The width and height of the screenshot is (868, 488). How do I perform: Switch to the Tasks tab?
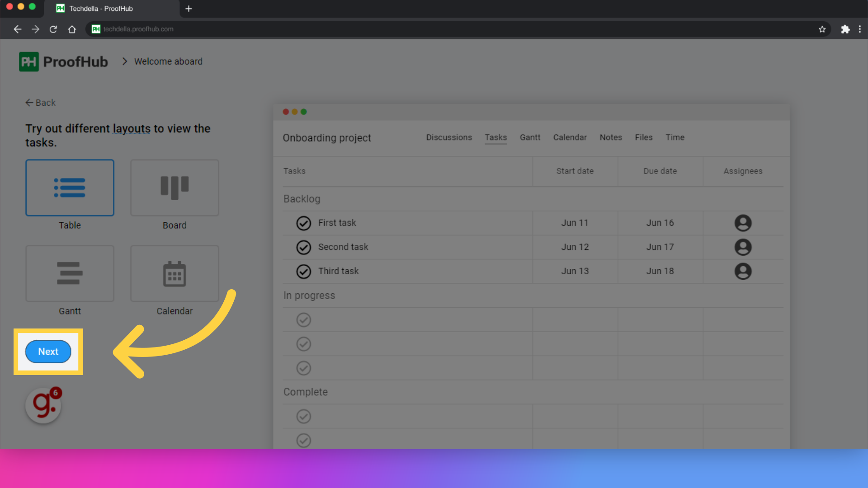click(495, 138)
